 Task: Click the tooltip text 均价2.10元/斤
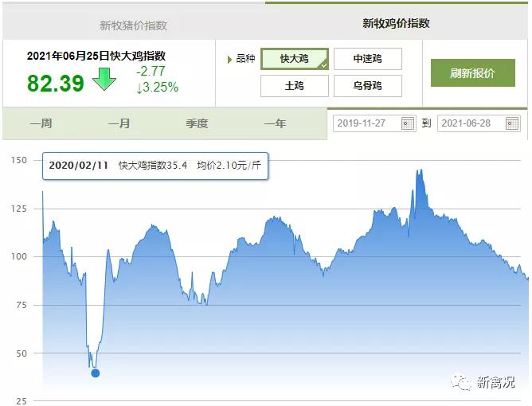[x=229, y=166]
